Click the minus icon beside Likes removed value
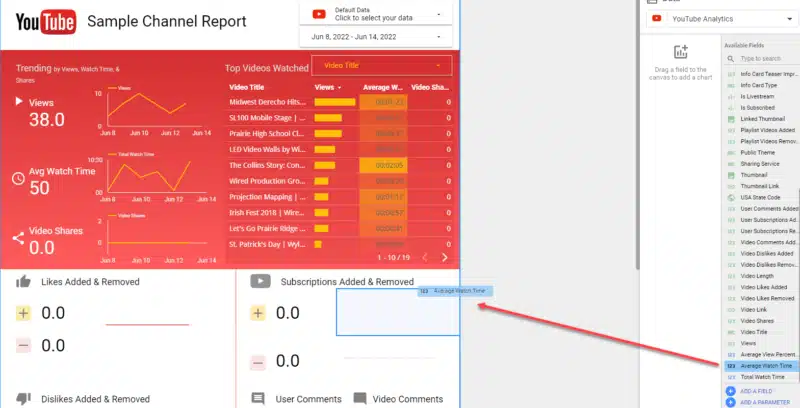 23,346
